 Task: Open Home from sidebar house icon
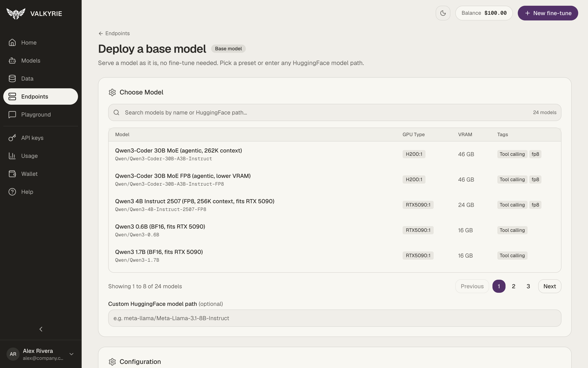(12, 43)
